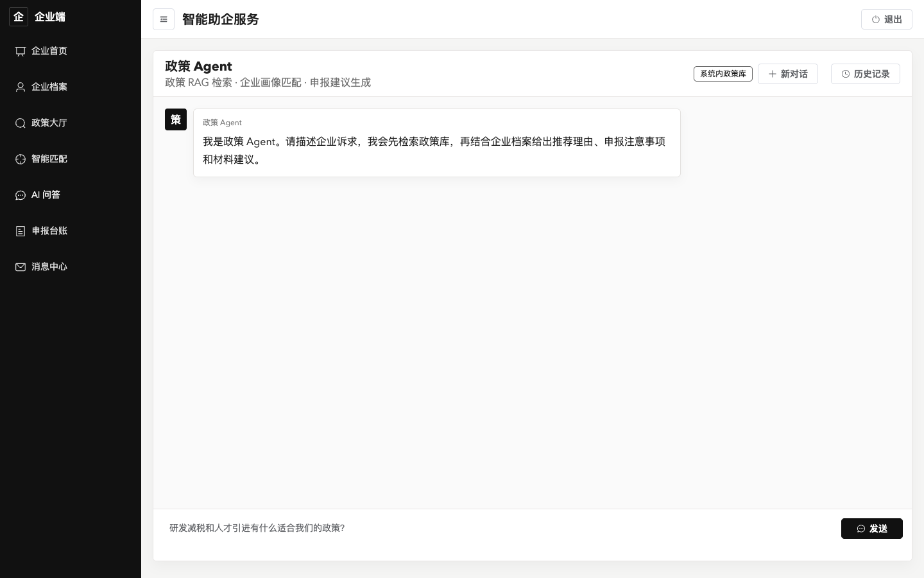Click the 政策 Agent welcome message bubble
924x578 pixels.
(437, 143)
